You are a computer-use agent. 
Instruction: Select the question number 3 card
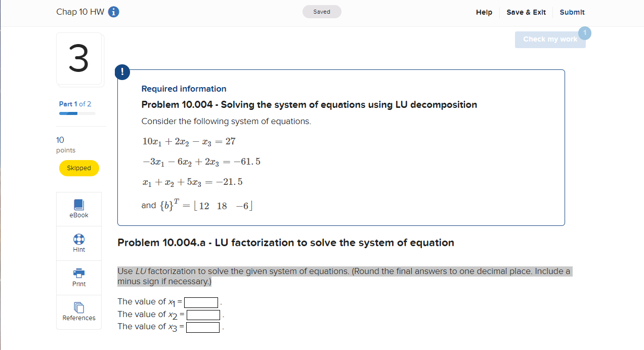79,59
